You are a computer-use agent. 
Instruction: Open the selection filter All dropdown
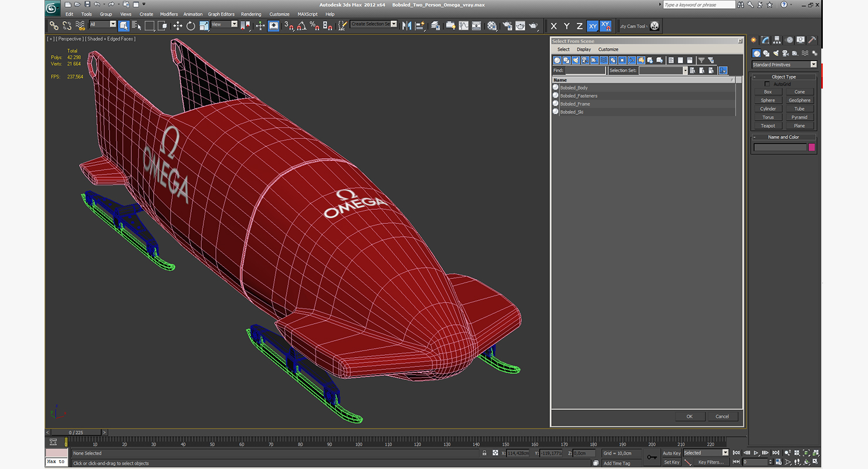103,25
